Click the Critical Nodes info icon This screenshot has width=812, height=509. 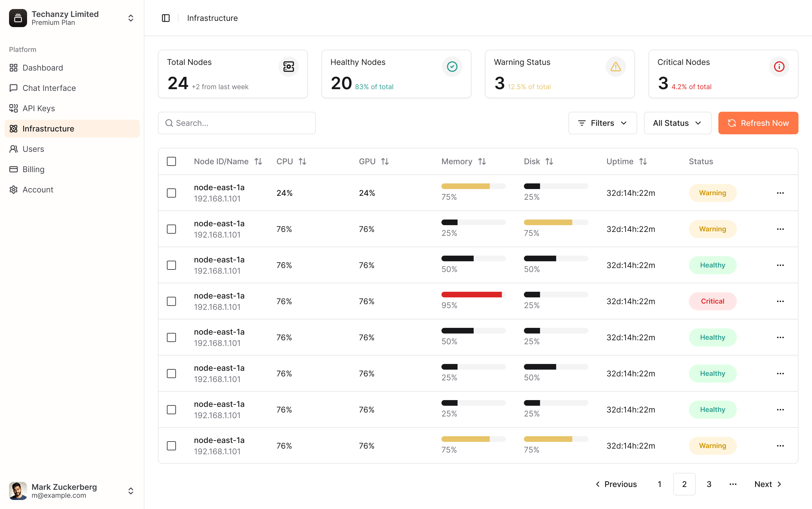(779, 67)
